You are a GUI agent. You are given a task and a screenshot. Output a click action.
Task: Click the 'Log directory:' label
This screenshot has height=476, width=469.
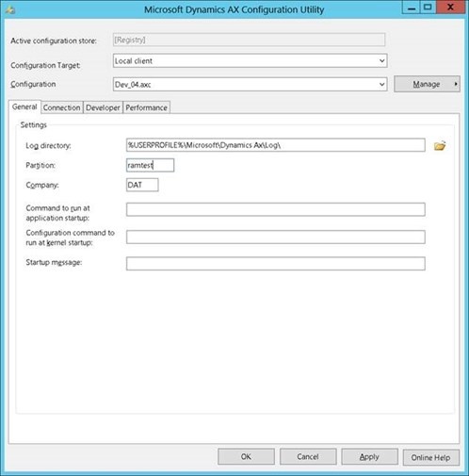pos(48,146)
